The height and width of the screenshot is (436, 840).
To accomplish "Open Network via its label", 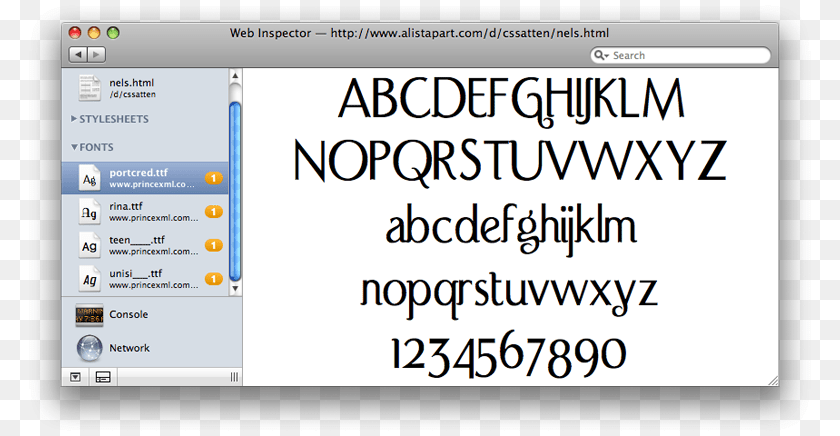I will tap(130, 348).
